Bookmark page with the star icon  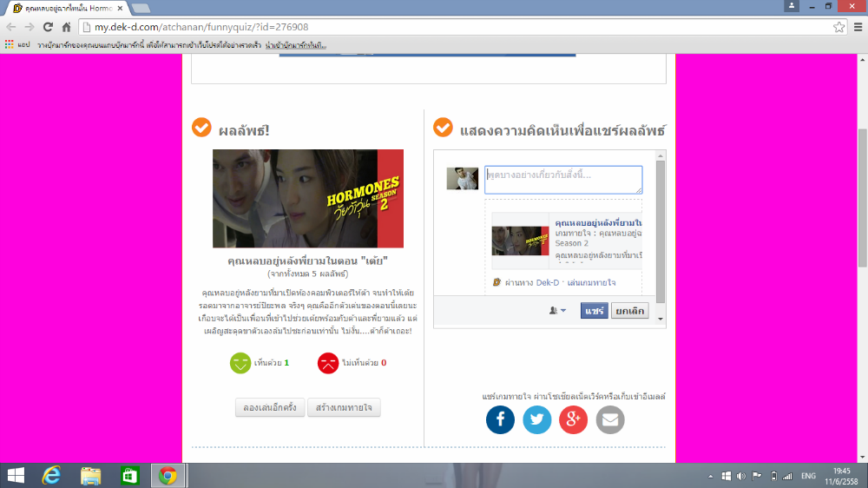pos(838,27)
